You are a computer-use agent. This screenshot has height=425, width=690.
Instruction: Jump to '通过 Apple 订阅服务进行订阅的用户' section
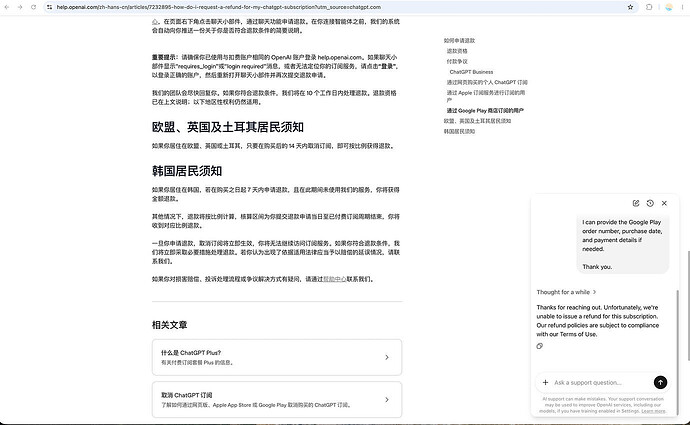tap(485, 96)
